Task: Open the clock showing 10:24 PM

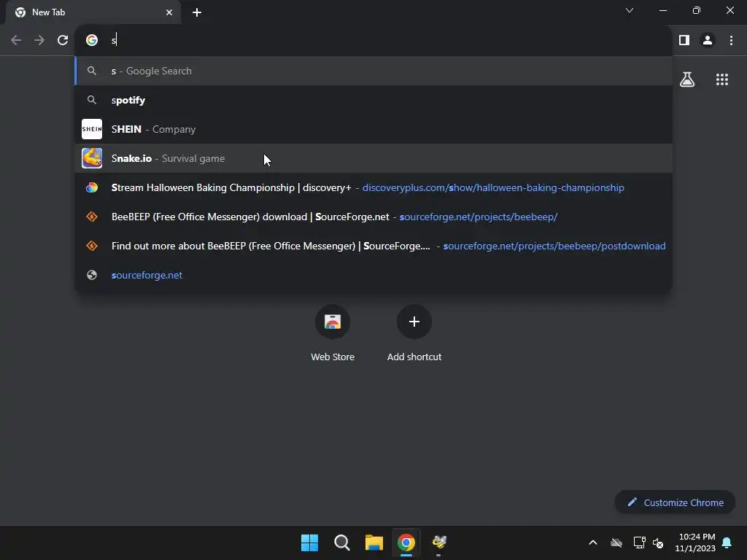Action: tap(695, 542)
